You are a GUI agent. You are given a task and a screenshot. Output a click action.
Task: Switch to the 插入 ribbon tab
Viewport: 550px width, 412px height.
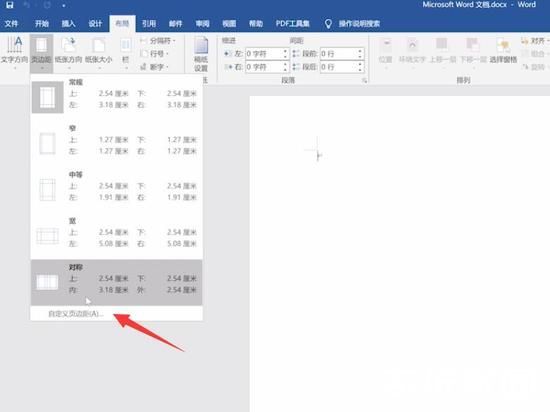(x=68, y=23)
